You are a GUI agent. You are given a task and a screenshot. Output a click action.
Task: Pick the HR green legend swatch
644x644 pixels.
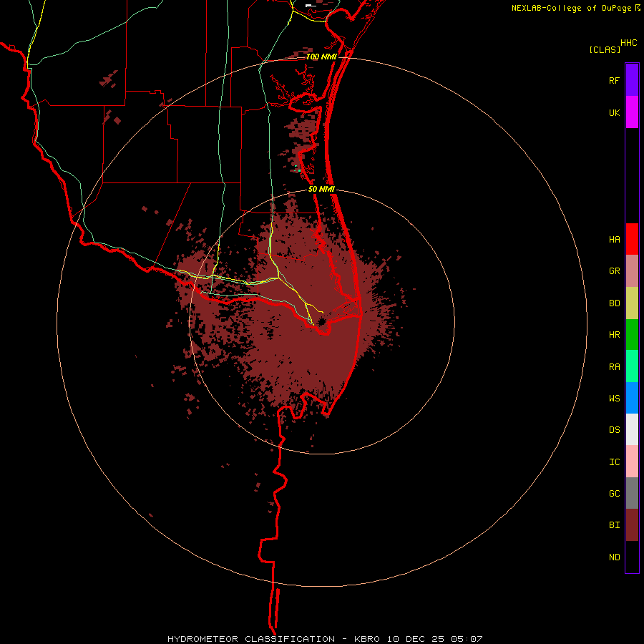tap(632, 335)
